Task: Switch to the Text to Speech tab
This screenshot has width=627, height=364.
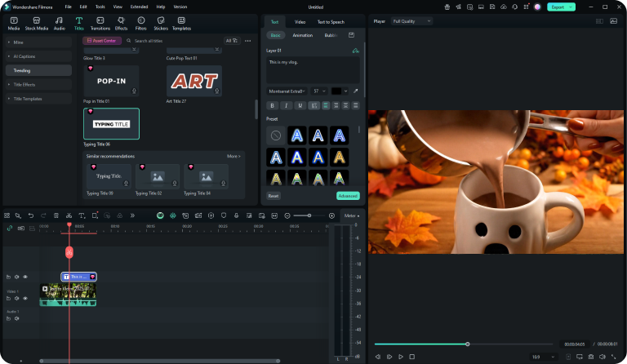Action: [x=331, y=22]
